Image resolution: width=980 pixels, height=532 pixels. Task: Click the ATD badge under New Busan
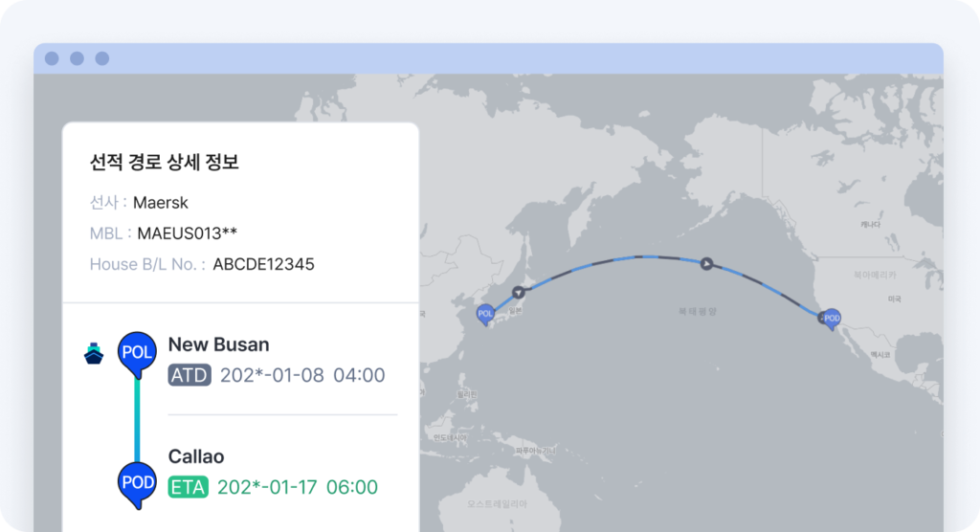pyautogui.click(x=189, y=375)
